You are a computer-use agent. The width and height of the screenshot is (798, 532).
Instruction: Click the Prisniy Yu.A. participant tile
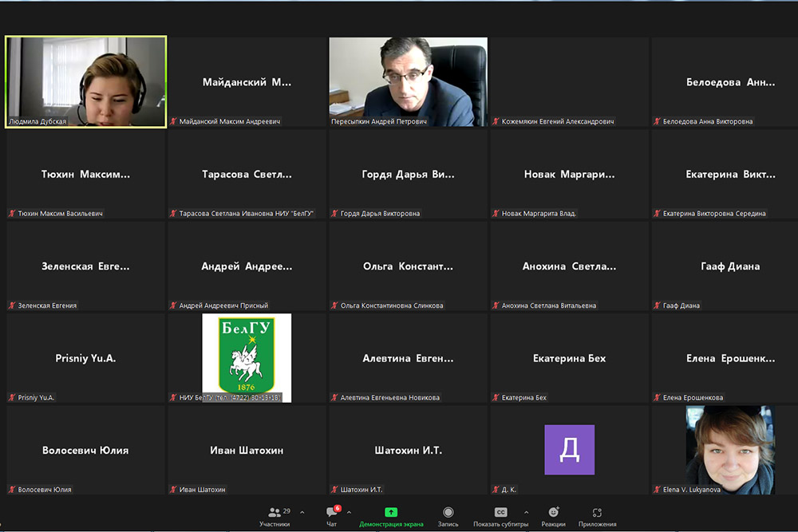tap(85, 358)
